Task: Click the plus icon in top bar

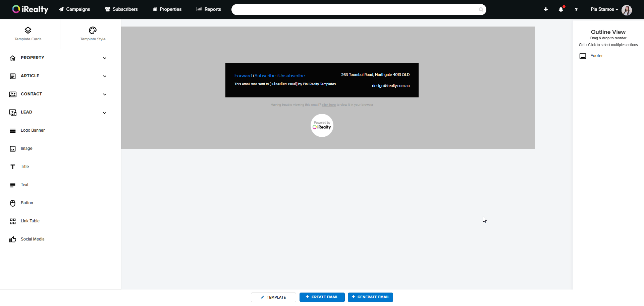Action: 546,9
